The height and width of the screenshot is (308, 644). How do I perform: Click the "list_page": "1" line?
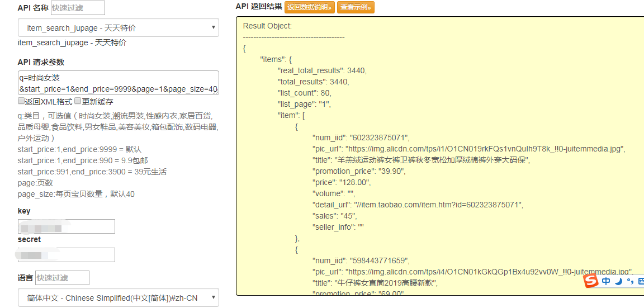click(304, 104)
